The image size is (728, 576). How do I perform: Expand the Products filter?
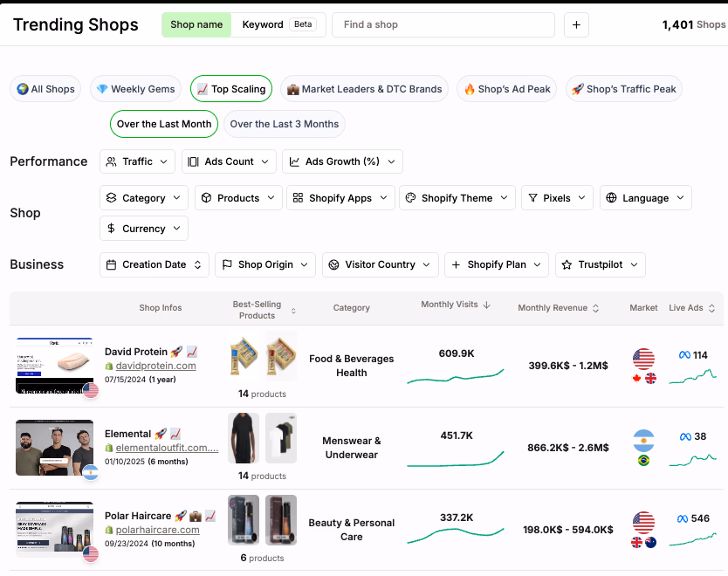coord(238,198)
